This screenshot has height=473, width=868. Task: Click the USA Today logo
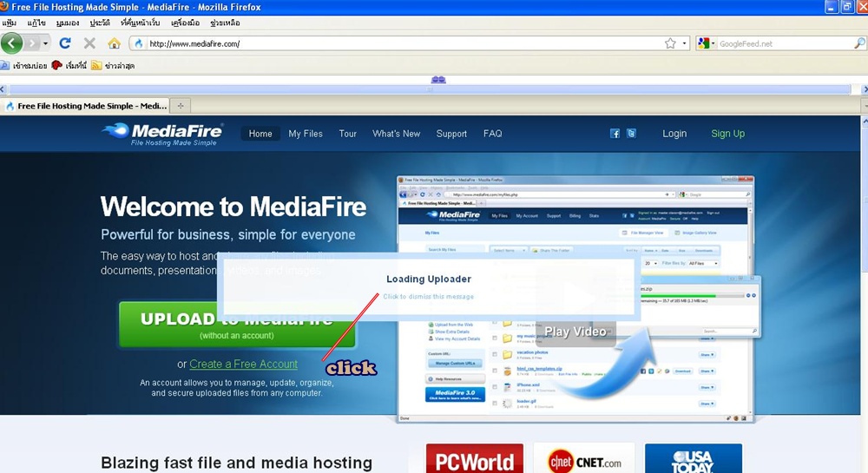coord(694,458)
